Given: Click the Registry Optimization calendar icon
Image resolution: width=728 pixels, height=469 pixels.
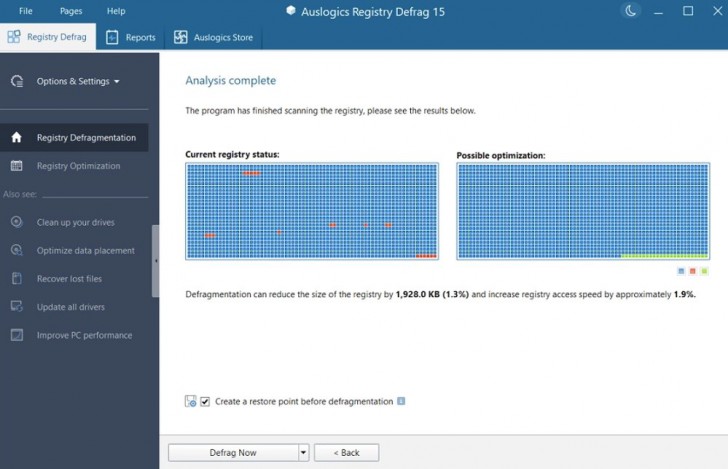Looking at the screenshot, I should tap(16, 166).
